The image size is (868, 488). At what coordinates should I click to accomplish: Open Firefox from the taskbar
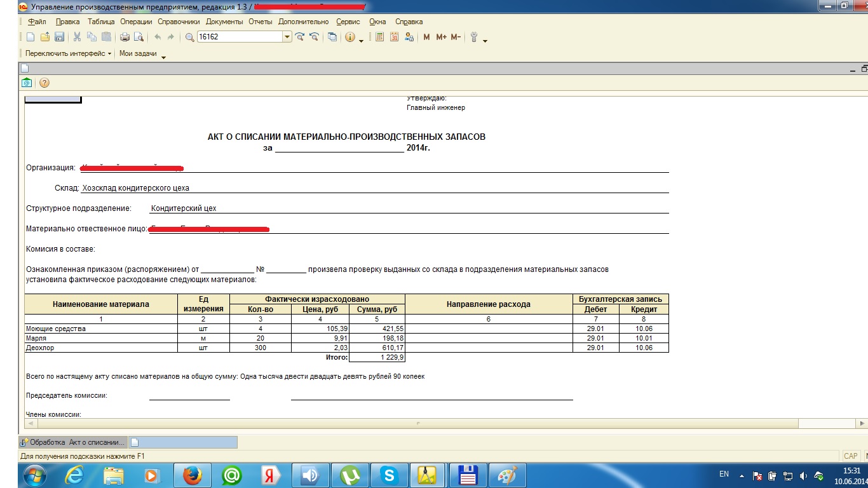click(192, 475)
